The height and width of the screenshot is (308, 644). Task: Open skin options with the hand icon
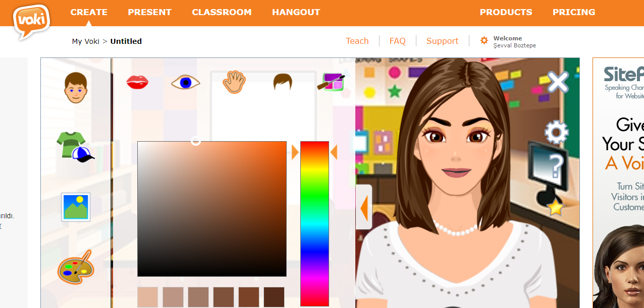coord(233,82)
